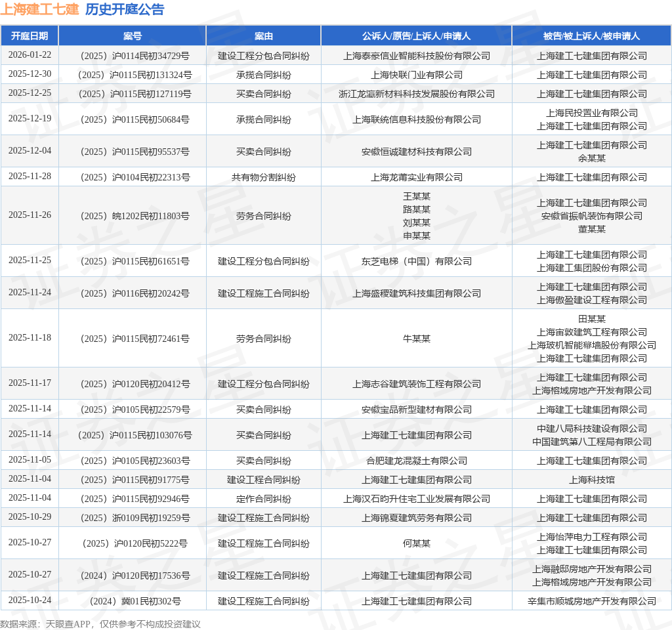The width and height of the screenshot is (672, 630).
Task: Click defendant 辛集市顺城房地产开发有限公司
Action: (x=592, y=601)
